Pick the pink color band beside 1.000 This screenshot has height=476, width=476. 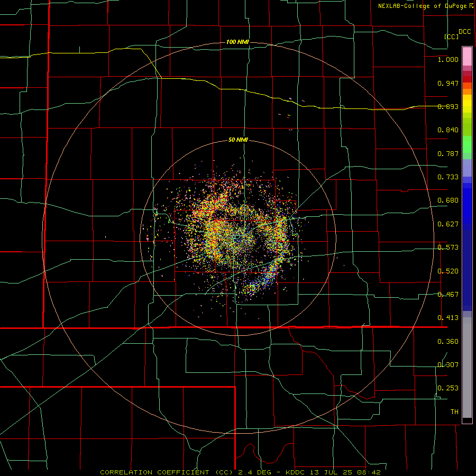click(467, 57)
